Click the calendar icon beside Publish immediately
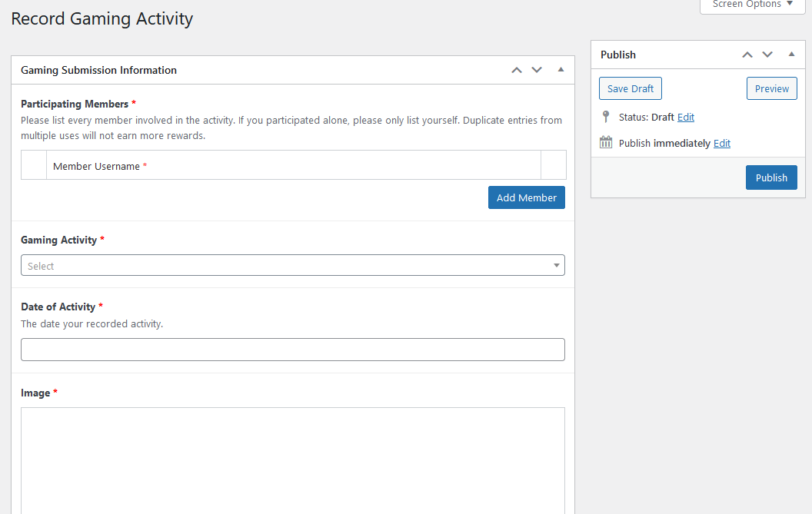This screenshot has width=812, height=514. click(606, 143)
